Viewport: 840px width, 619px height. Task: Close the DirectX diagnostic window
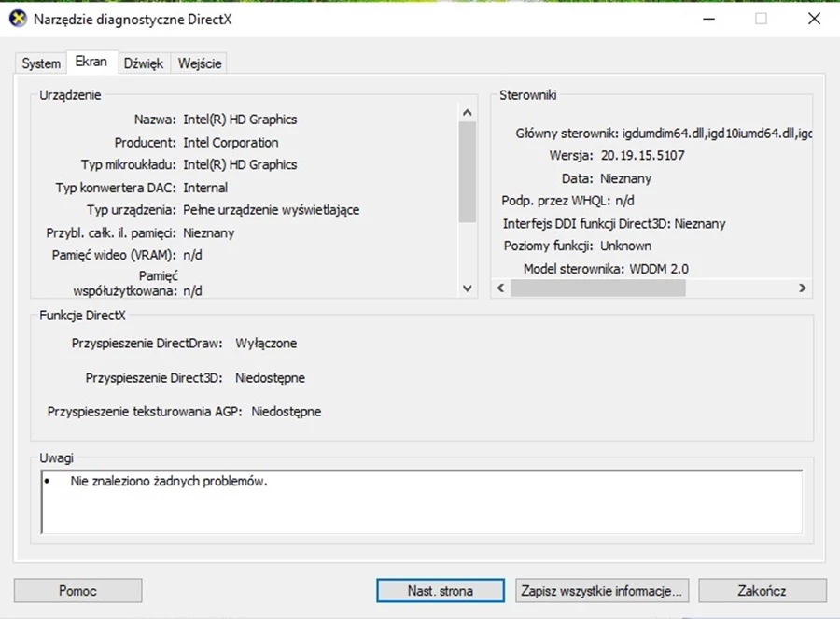[x=814, y=19]
